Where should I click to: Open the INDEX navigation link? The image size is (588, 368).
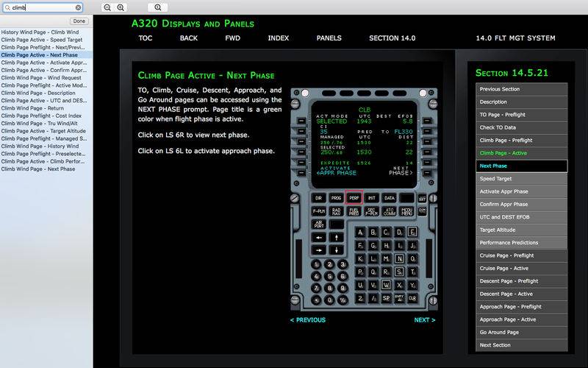279,38
